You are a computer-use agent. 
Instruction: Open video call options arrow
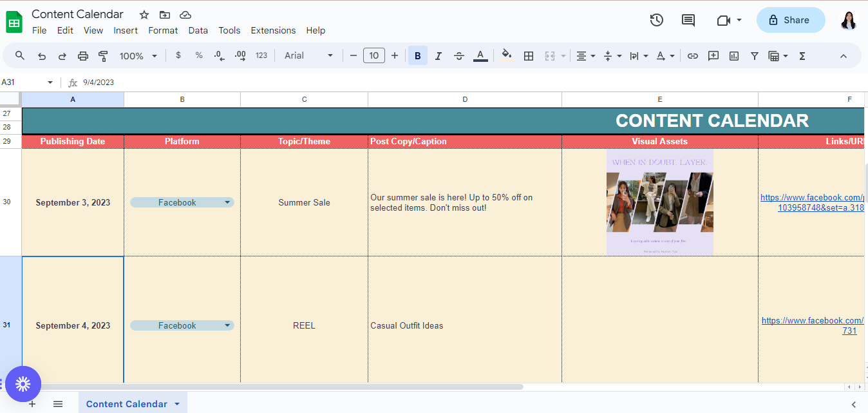tap(739, 20)
